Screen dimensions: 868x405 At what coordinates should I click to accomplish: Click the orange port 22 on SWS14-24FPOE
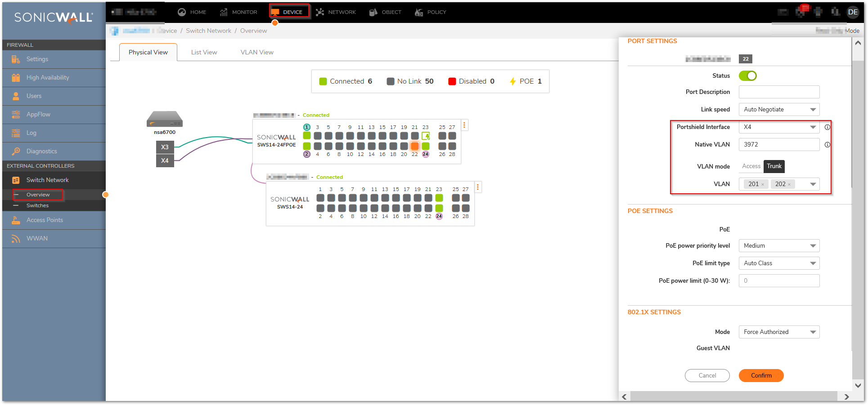click(414, 146)
